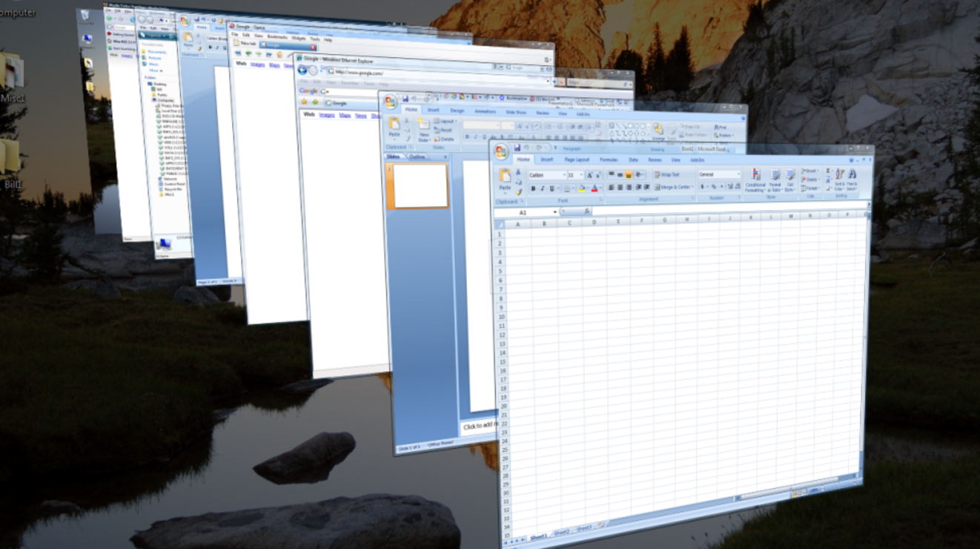Click Middle Align in Excel's Alignment group
Screen dimensions: 980x549
click(x=620, y=175)
